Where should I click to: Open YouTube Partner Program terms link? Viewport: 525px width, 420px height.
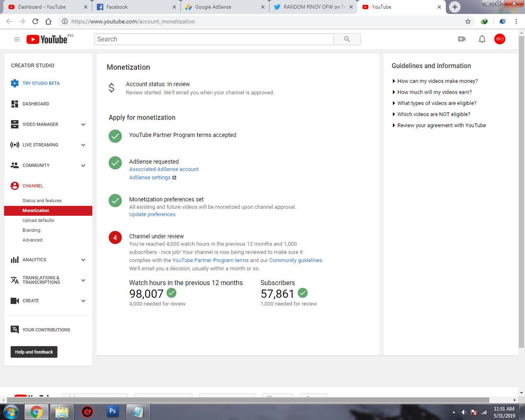pos(210,260)
